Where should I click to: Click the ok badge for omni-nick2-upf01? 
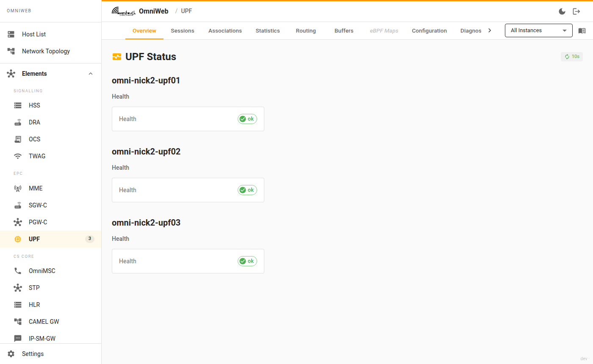pyautogui.click(x=247, y=119)
